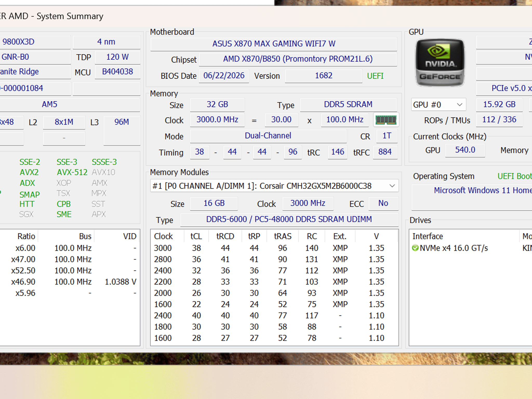Click the GPU clock 540.0 value
532x399 pixels.
[465, 150]
